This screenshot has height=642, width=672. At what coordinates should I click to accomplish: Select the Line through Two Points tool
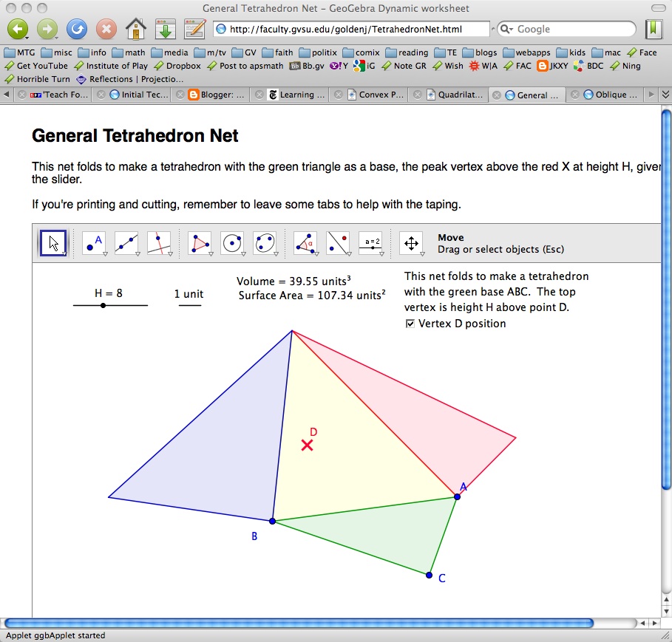126,243
